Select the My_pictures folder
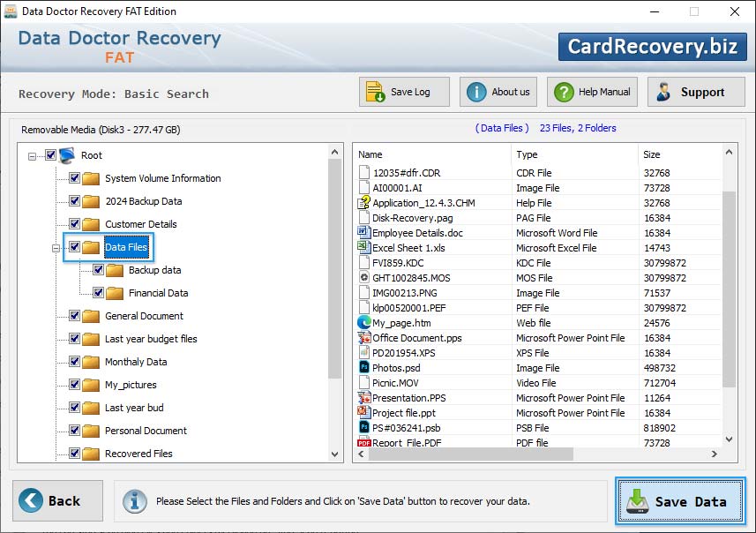 (x=131, y=385)
